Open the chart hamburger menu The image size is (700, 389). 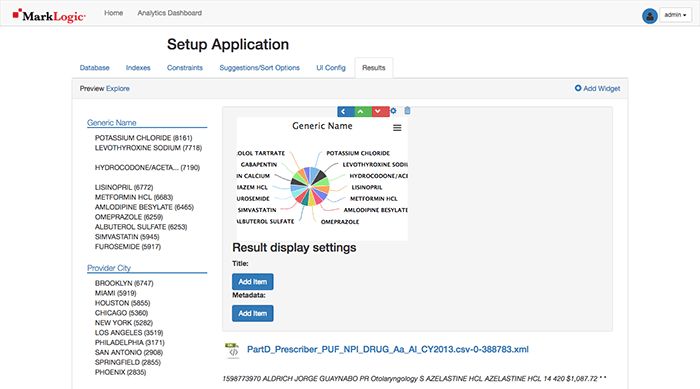(x=397, y=128)
